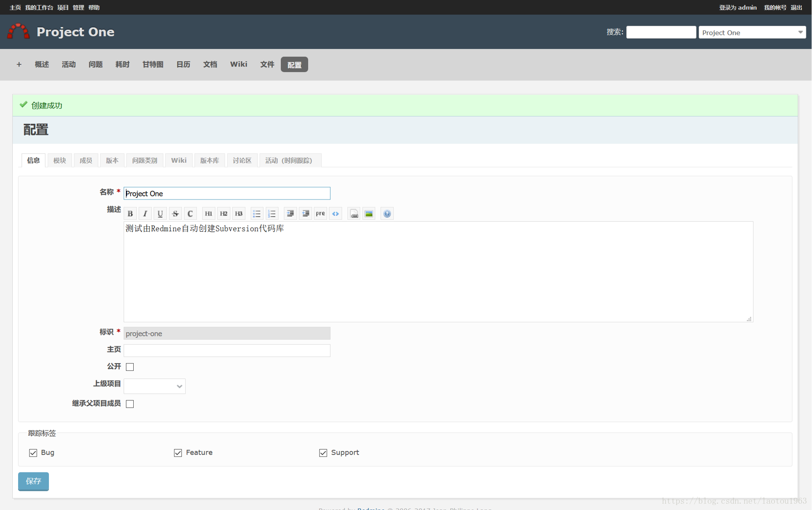This screenshot has height=510, width=812.
Task: Open 概述 in project menu
Action: pos(42,64)
